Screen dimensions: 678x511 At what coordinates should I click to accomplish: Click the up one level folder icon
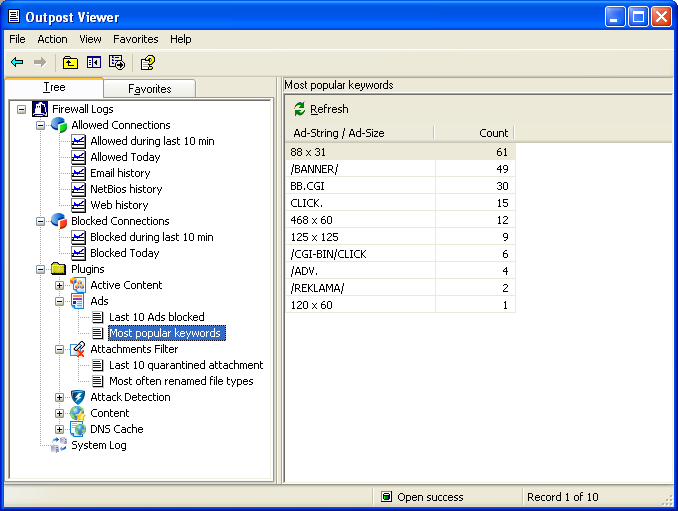coord(70,62)
